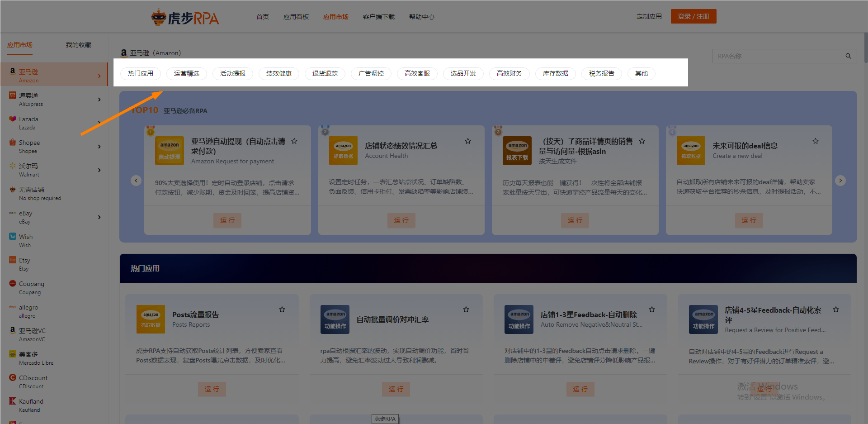The height and width of the screenshot is (424, 868).
Task: Click the 亚马逊自动提现 amazon app icon
Action: click(x=170, y=151)
